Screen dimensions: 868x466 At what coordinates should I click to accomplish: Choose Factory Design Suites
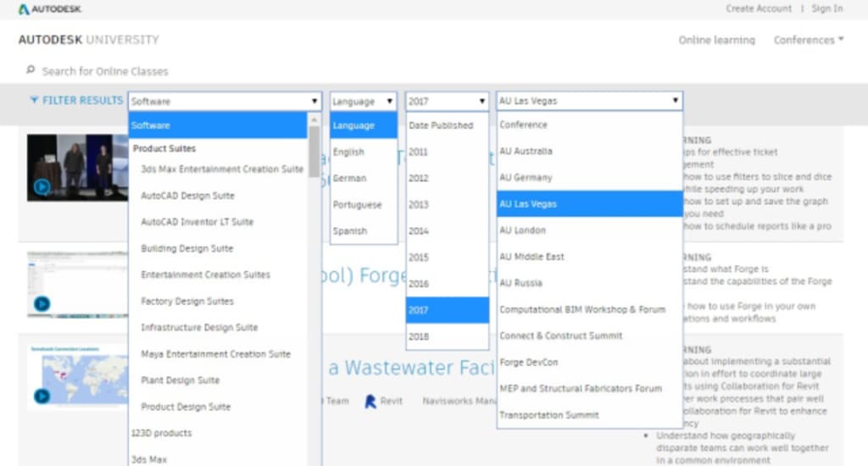[187, 301]
